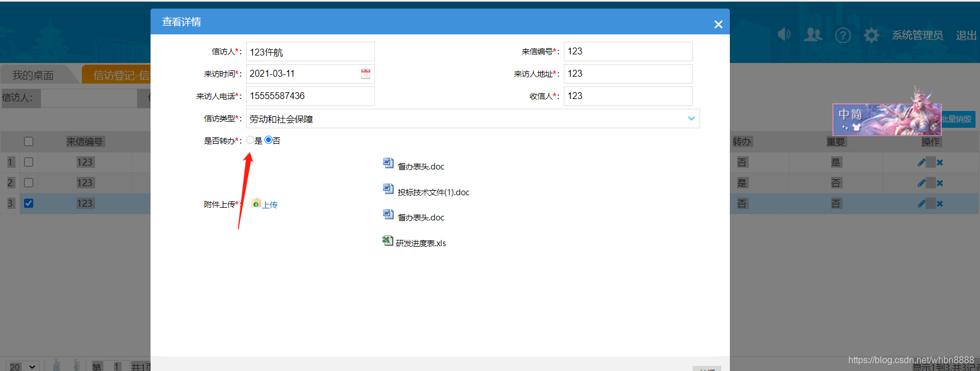This screenshot has width=980, height=371.
Task: Toggle the select-all checkbox in table header
Action: [29, 141]
